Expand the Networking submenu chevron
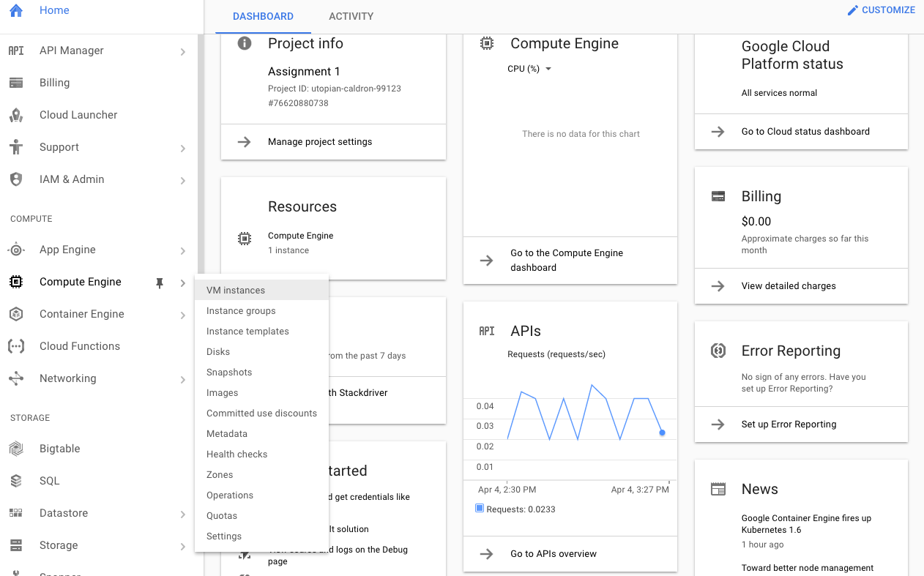The width and height of the screenshot is (924, 576). point(182,379)
